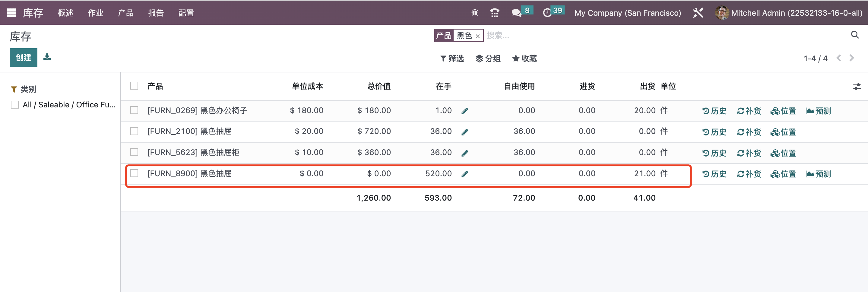Sort by 出货 column header
868x292 pixels.
(x=647, y=86)
